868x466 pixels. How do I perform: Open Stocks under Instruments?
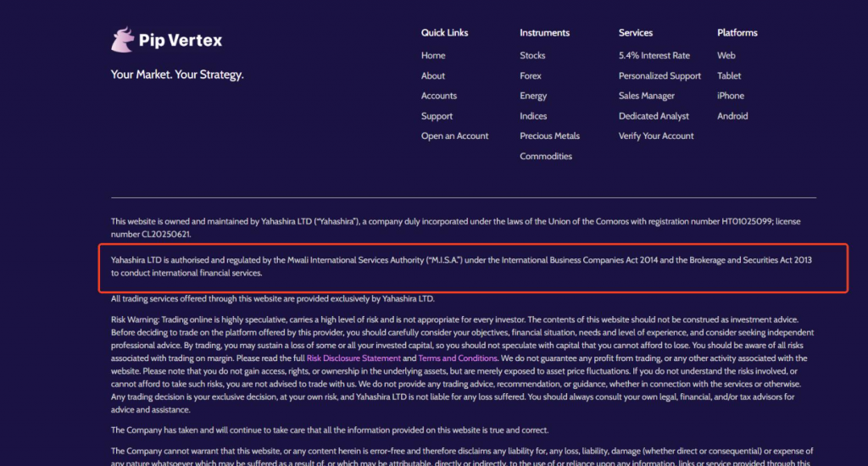coord(532,55)
